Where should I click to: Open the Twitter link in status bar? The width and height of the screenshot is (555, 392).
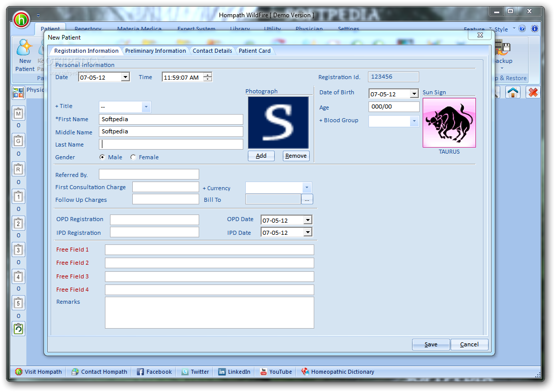point(195,371)
